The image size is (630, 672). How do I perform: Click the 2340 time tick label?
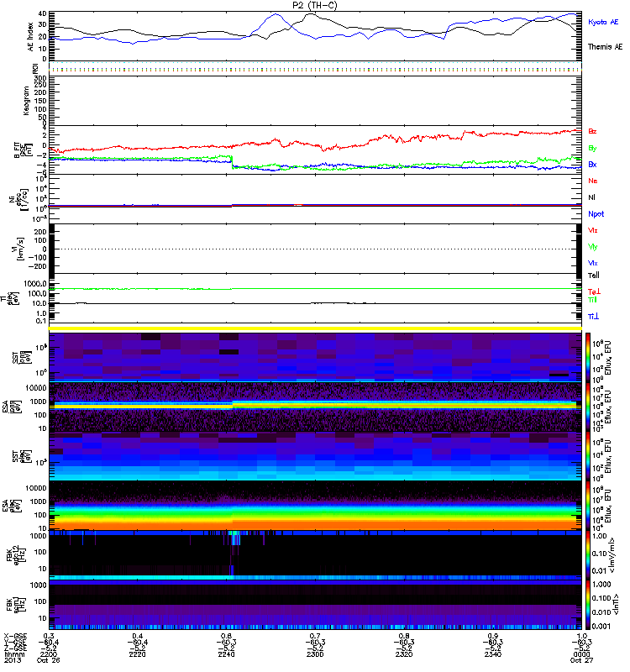click(492, 654)
